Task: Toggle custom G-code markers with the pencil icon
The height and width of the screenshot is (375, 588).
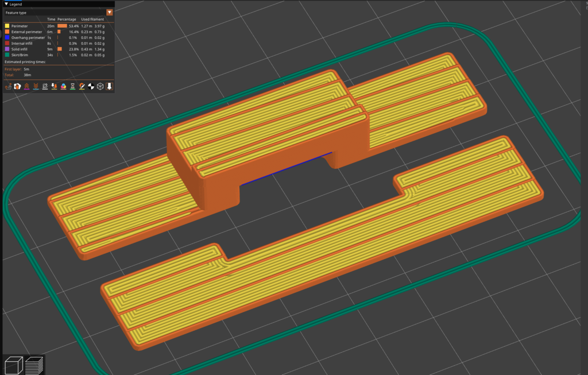Action: tap(82, 86)
